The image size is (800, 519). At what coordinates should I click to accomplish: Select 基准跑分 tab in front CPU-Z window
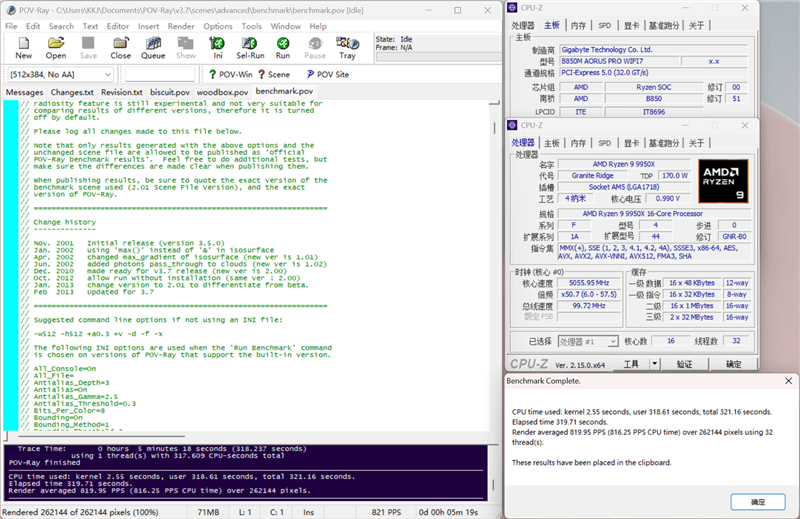pyautogui.click(x=664, y=143)
